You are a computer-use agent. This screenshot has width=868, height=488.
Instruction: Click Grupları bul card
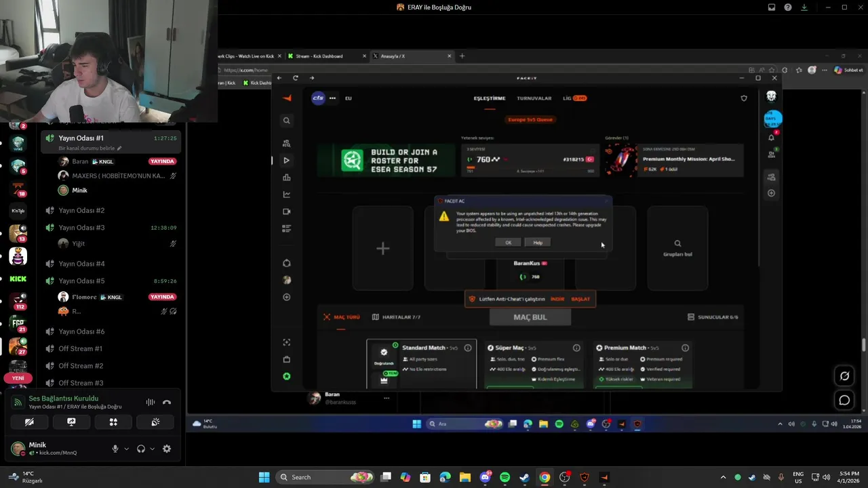[677, 248]
